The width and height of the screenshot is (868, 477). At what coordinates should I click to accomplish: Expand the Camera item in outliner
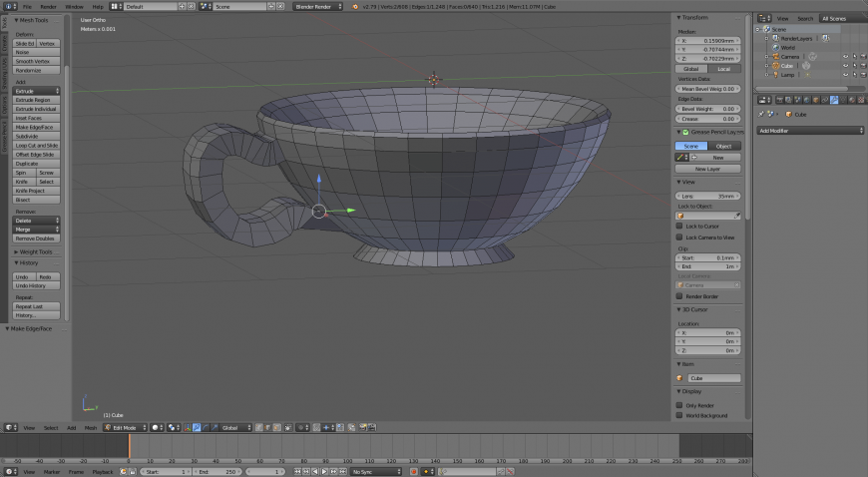(766, 57)
